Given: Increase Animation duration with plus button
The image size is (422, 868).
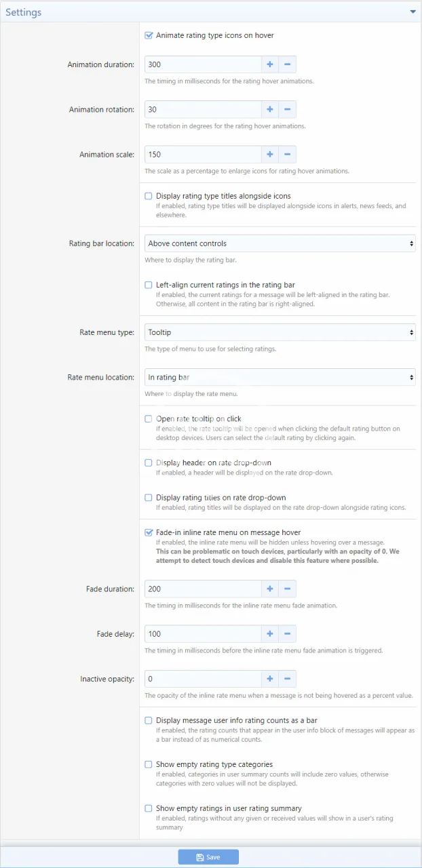Looking at the screenshot, I should 270,64.
